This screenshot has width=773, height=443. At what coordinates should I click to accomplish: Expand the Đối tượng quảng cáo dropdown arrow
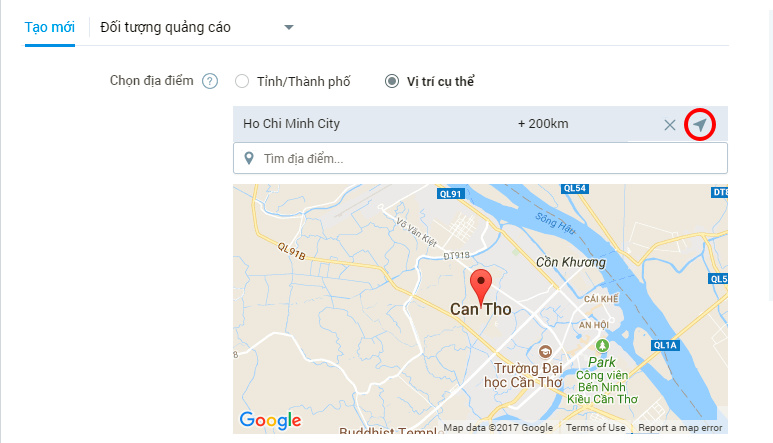(289, 28)
